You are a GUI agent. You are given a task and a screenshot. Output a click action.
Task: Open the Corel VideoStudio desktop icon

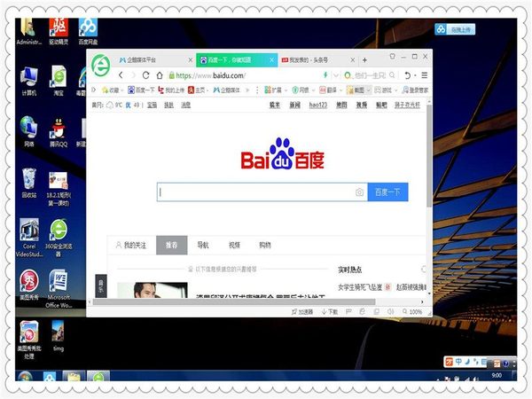point(29,238)
